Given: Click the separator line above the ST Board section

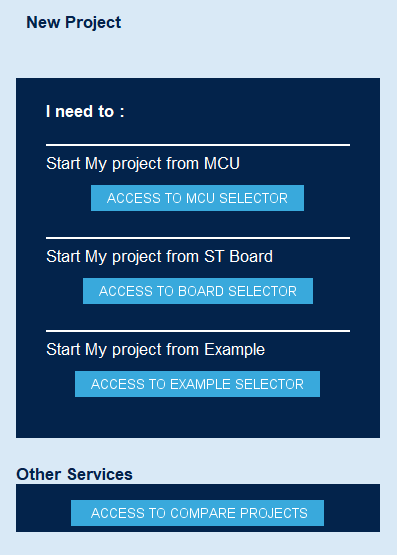Looking at the screenshot, I should pos(198,238).
